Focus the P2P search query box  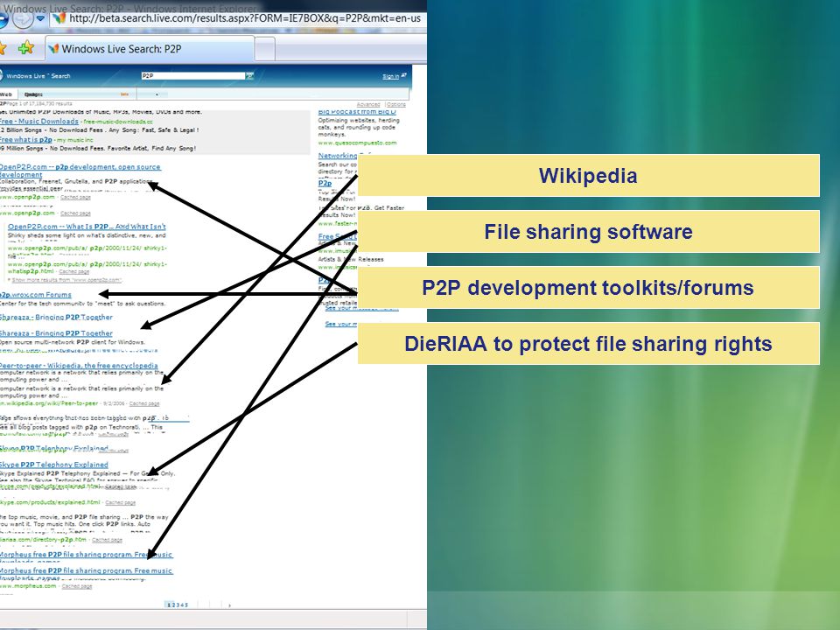(192, 75)
